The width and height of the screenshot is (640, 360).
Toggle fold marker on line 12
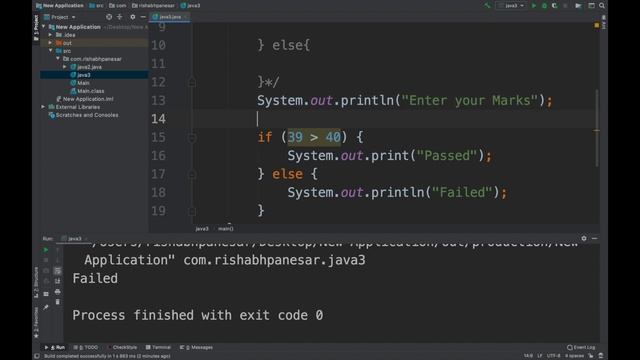coord(192,82)
